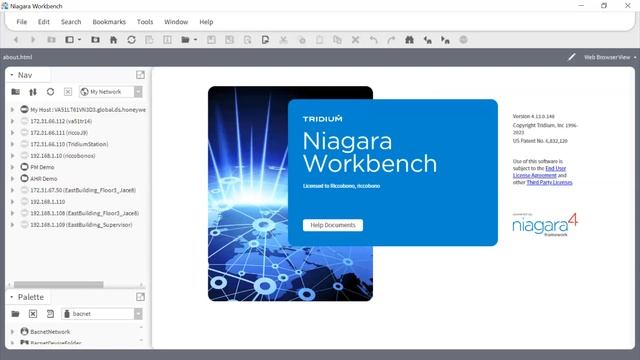The width and height of the screenshot is (640, 360).
Task: Click the Home icon in the toolbar
Action: click(113, 40)
